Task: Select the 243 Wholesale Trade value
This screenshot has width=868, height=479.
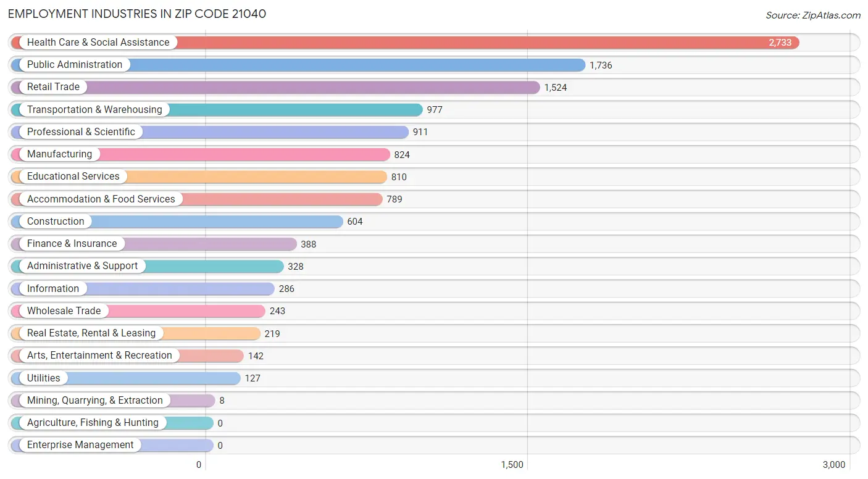Action: pos(277,311)
